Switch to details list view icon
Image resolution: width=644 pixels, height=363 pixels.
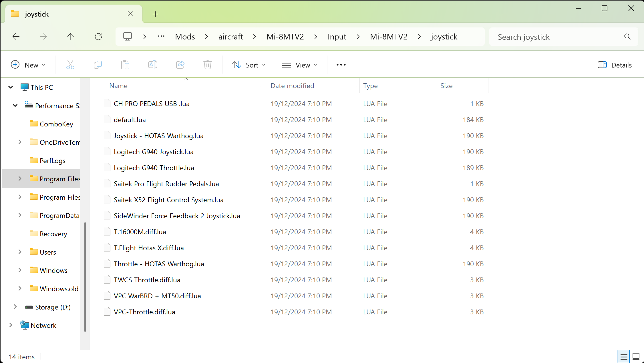click(624, 357)
